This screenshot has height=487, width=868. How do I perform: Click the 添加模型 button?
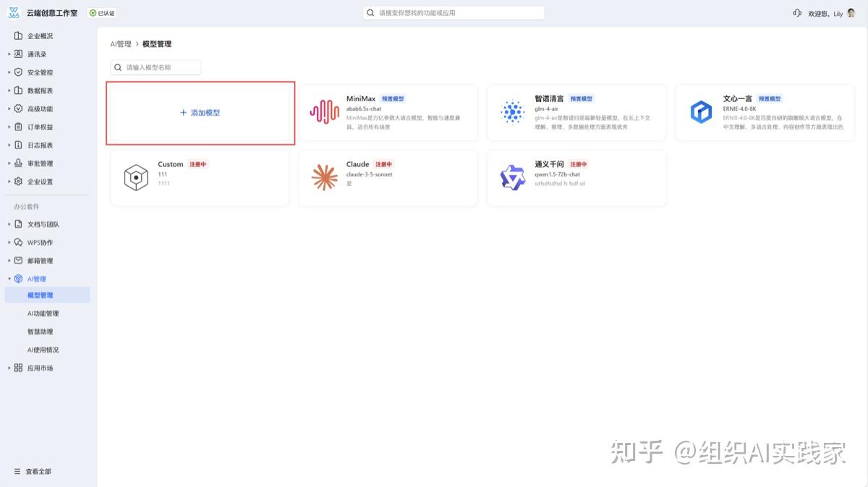click(x=200, y=113)
